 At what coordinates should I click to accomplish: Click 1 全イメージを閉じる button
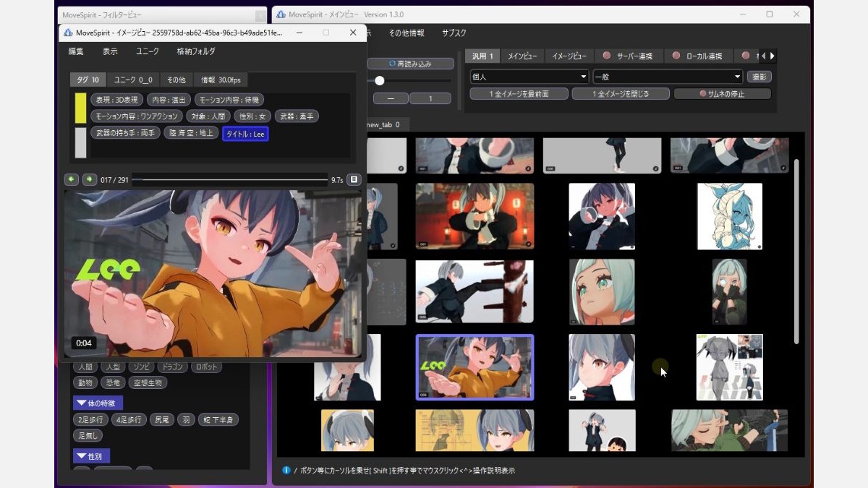[621, 94]
